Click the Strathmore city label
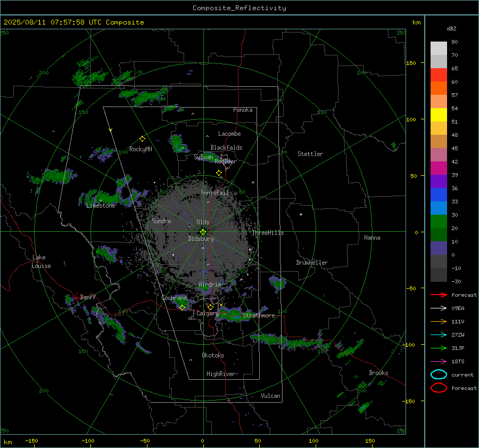The height and width of the screenshot is (448, 479). (x=259, y=315)
